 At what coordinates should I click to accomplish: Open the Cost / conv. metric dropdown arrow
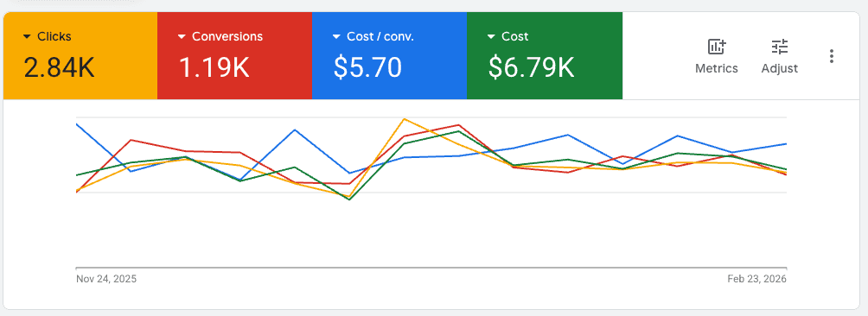coord(336,36)
